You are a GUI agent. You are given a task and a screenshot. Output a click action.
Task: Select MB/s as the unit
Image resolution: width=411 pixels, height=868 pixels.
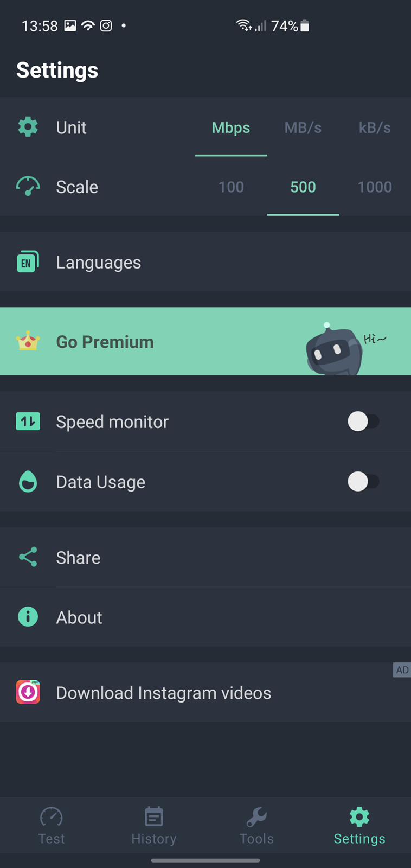303,127
